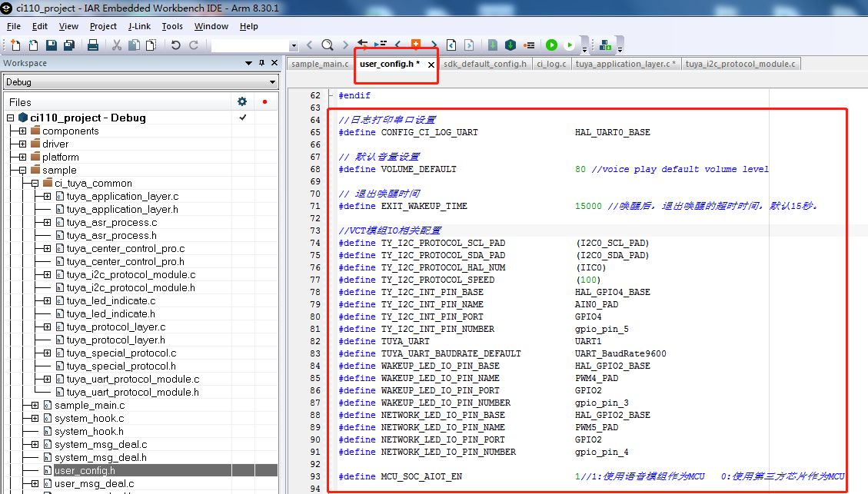Screen dimensions: 868x494
Task: Pin the Workspace panel
Action: tap(262, 63)
